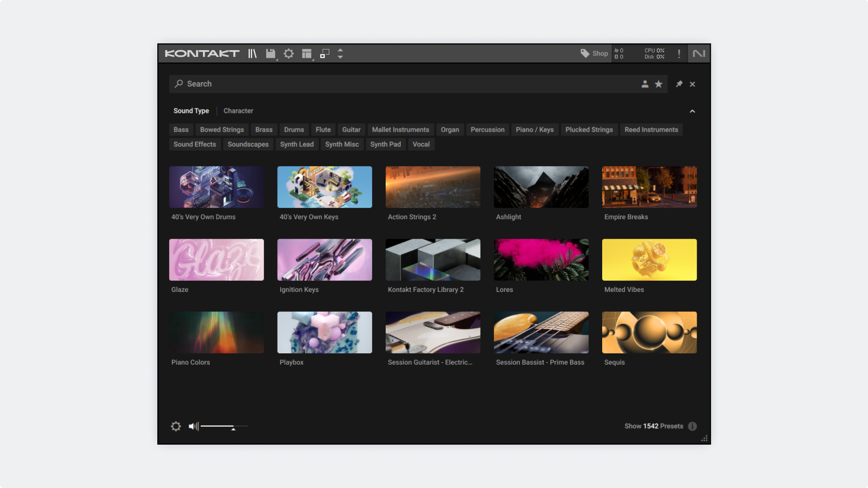Click the Native Instruments logo

pos(699,54)
